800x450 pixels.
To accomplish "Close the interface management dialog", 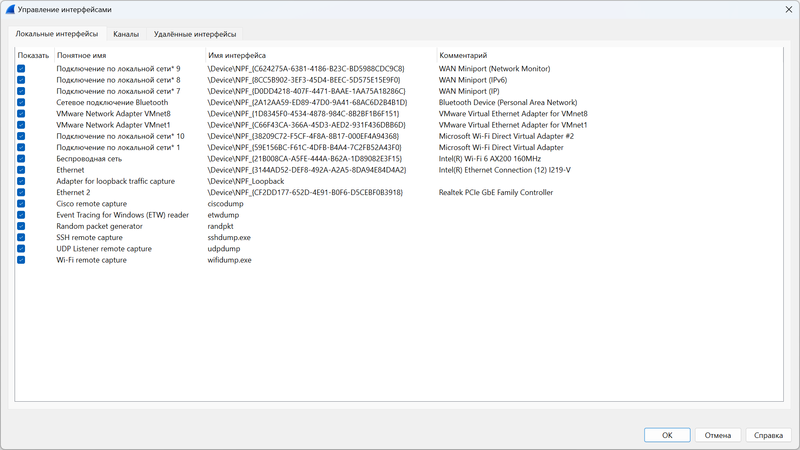I will [x=788, y=10].
